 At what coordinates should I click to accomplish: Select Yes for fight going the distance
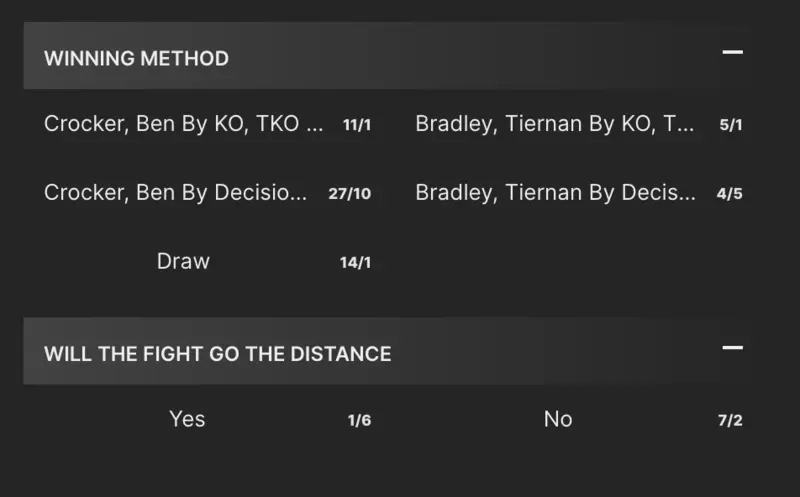click(x=187, y=419)
